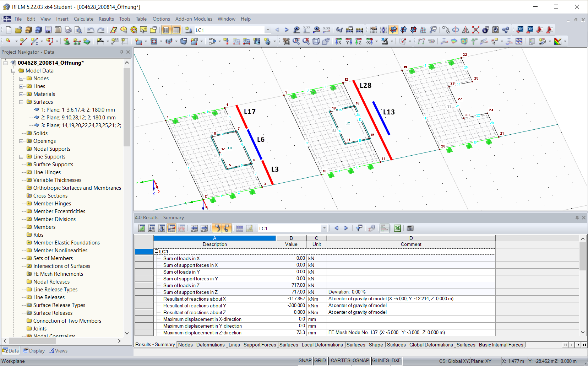The image size is (588, 366).
Task: Go to next load case with right arrow
Action: [287, 30]
